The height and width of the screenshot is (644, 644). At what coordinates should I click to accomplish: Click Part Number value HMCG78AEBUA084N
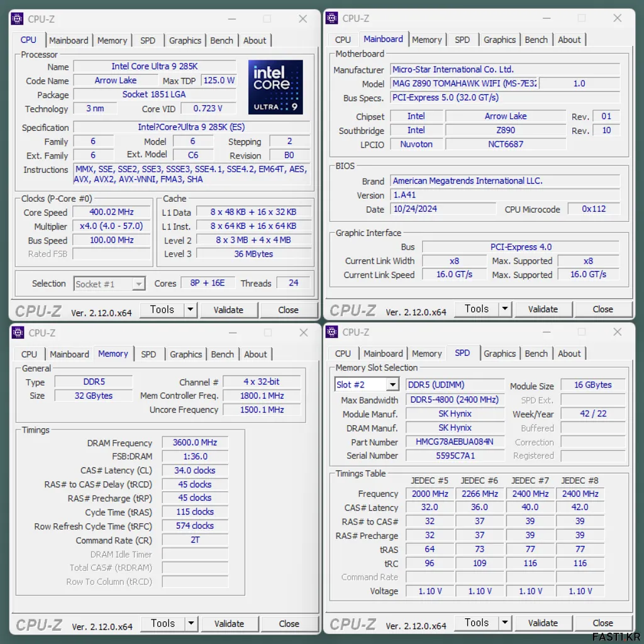coord(455,441)
